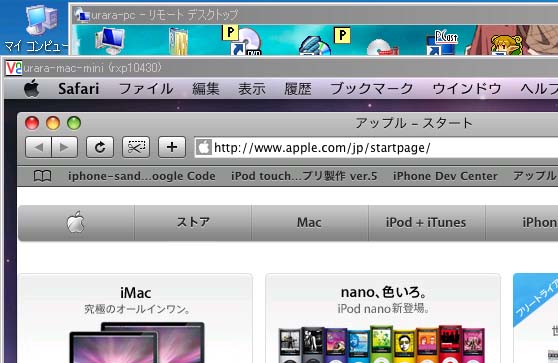
Task: Click the Apple logo tab on webpage
Action: coord(76,223)
